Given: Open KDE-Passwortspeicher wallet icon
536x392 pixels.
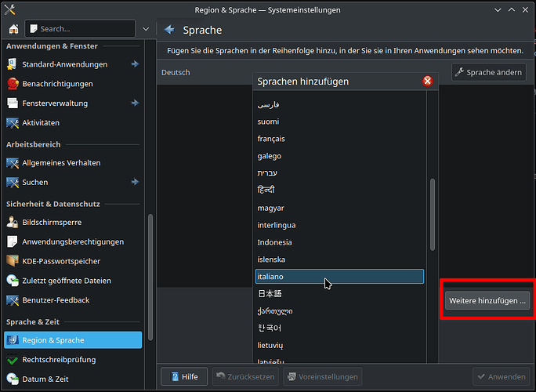Looking at the screenshot, I should [x=13, y=261].
